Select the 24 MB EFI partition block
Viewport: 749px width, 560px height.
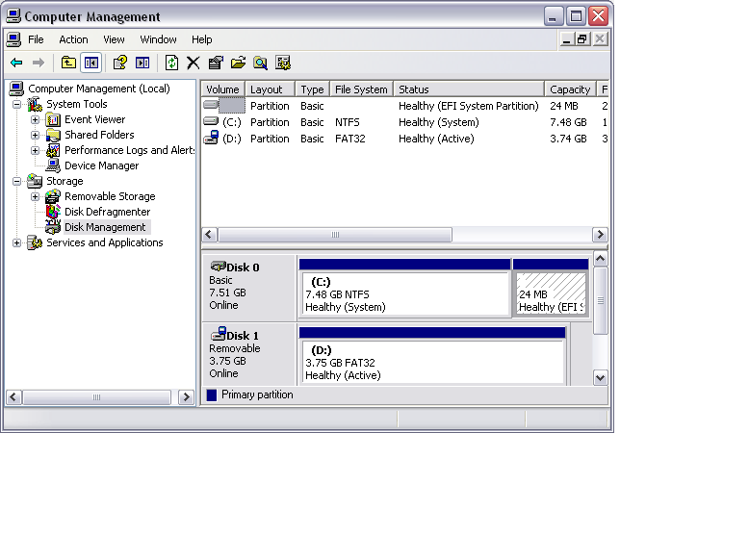(x=551, y=288)
